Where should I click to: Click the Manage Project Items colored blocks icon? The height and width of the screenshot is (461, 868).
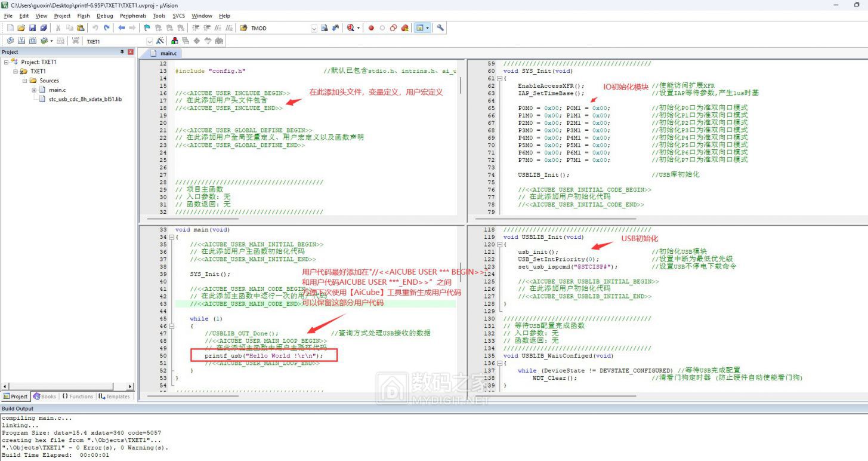point(175,41)
